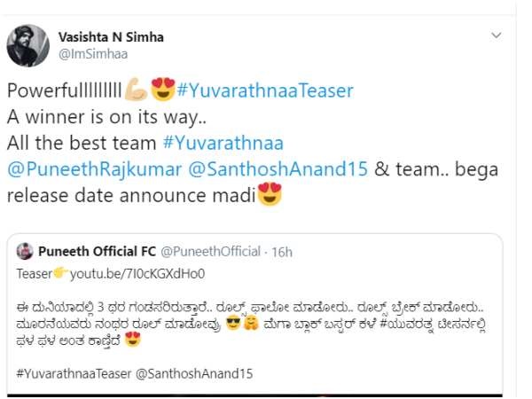532x399 pixels.
Task: Open the quoted tweet's Kannada text body
Action: pos(251,324)
